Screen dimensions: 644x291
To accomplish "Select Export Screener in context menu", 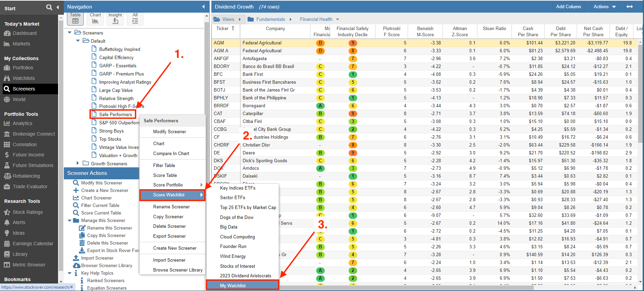I will coord(169,236).
